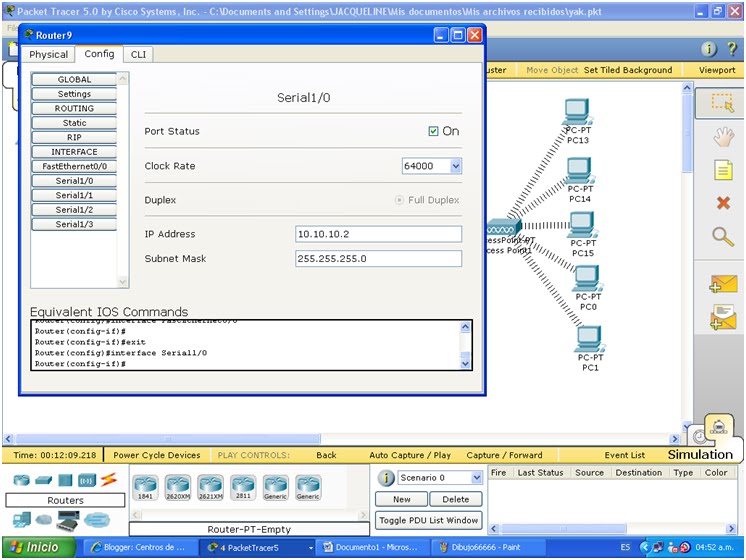Open the Event List
The width and height of the screenshot is (746, 560).
(624, 455)
